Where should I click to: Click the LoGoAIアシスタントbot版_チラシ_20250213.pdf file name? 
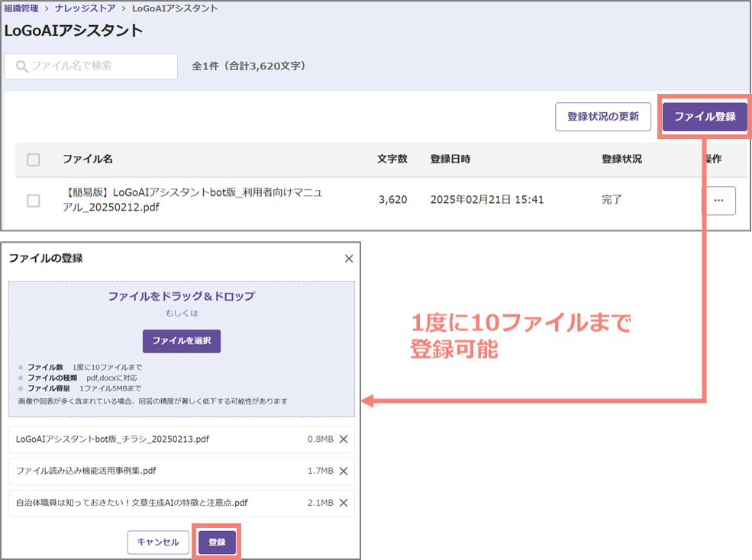113,439
